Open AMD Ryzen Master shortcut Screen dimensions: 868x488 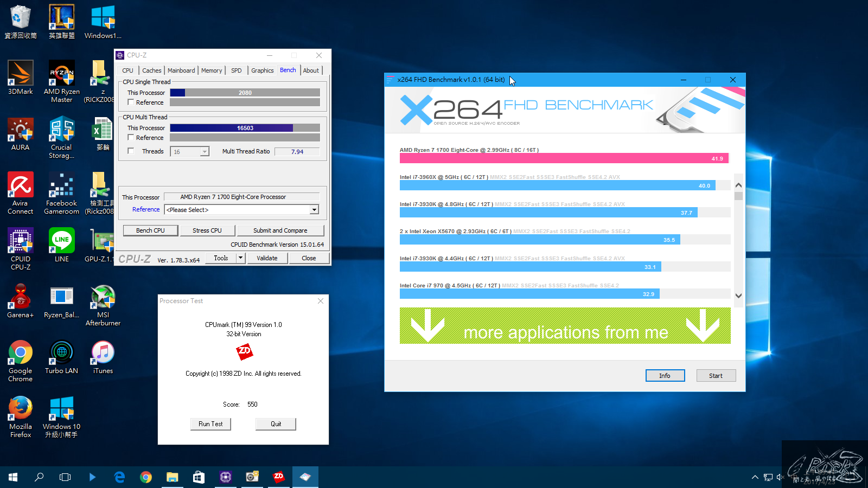[x=62, y=81]
